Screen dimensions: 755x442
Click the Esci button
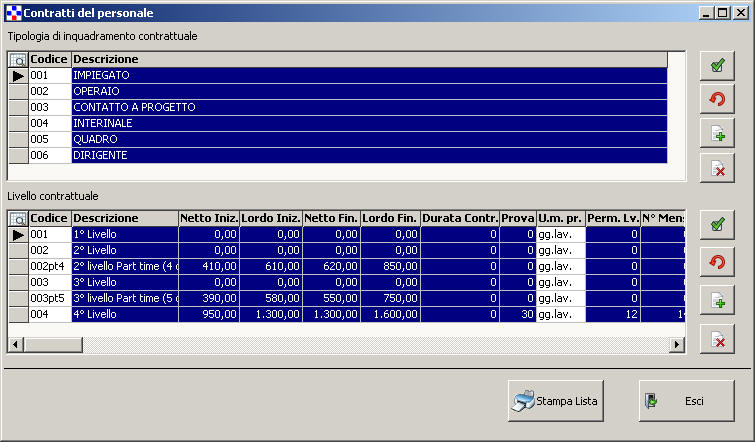point(686,401)
